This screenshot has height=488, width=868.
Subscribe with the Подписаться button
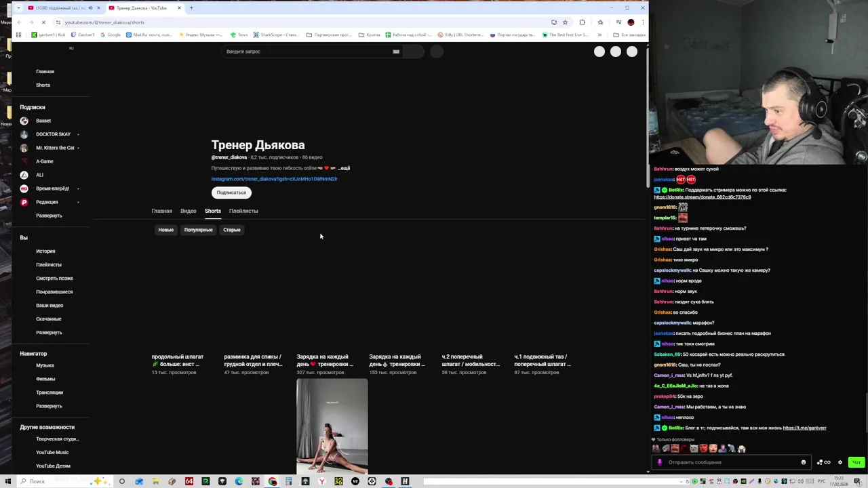click(231, 192)
